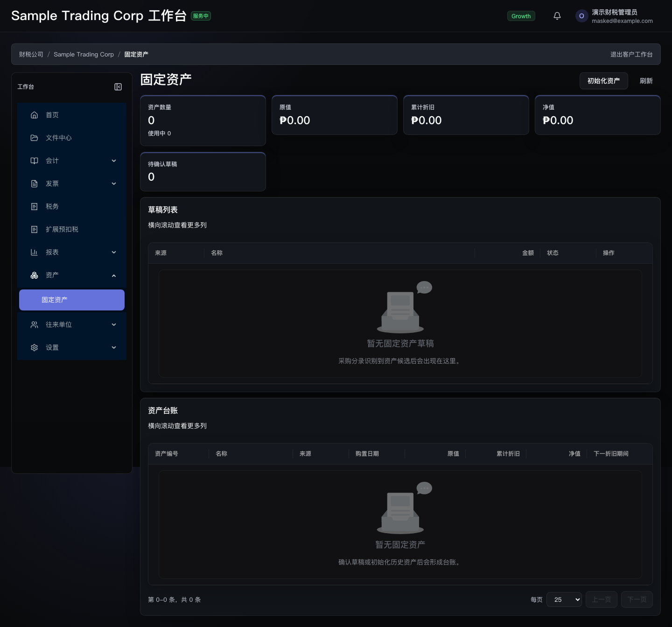Open 税务 in sidebar
Image resolution: width=672 pixels, height=627 pixels.
pyautogui.click(x=72, y=206)
